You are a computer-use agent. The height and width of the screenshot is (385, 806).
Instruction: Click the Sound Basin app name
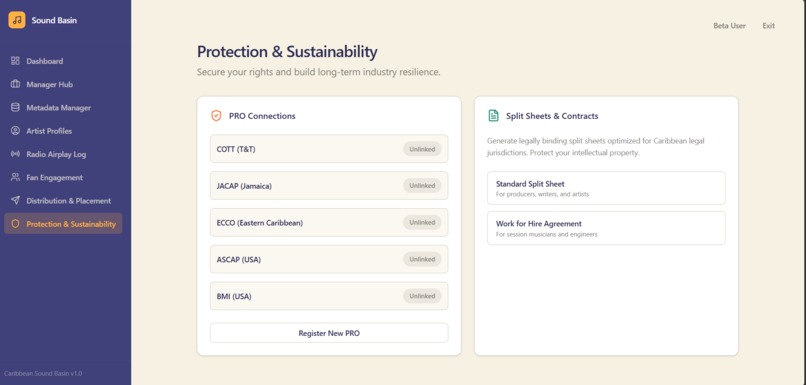click(x=54, y=21)
